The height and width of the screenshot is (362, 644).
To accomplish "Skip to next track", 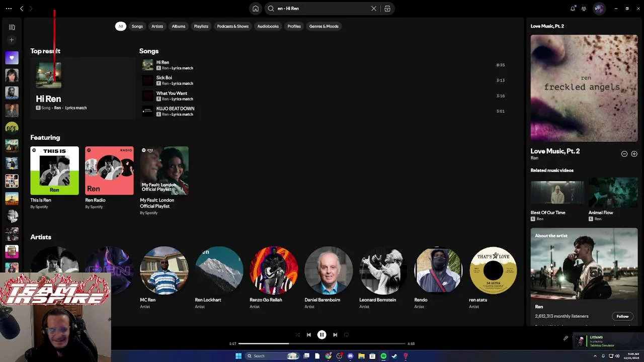I will pyautogui.click(x=335, y=335).
